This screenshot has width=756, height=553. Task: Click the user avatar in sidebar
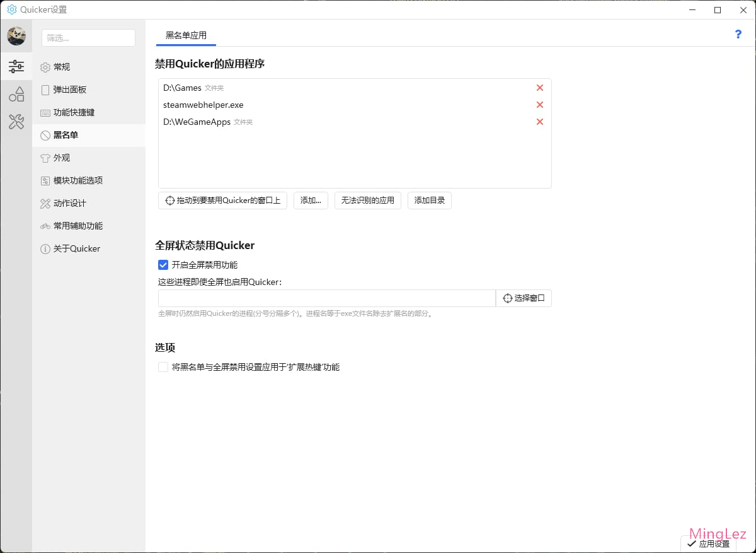coord(16,36)
